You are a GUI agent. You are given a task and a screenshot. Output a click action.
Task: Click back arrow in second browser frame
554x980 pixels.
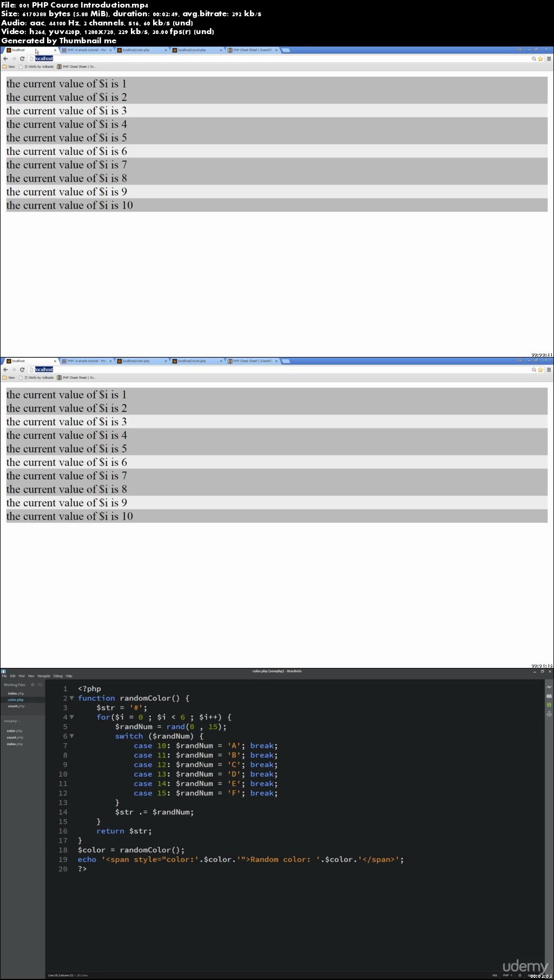pos(5,369)
